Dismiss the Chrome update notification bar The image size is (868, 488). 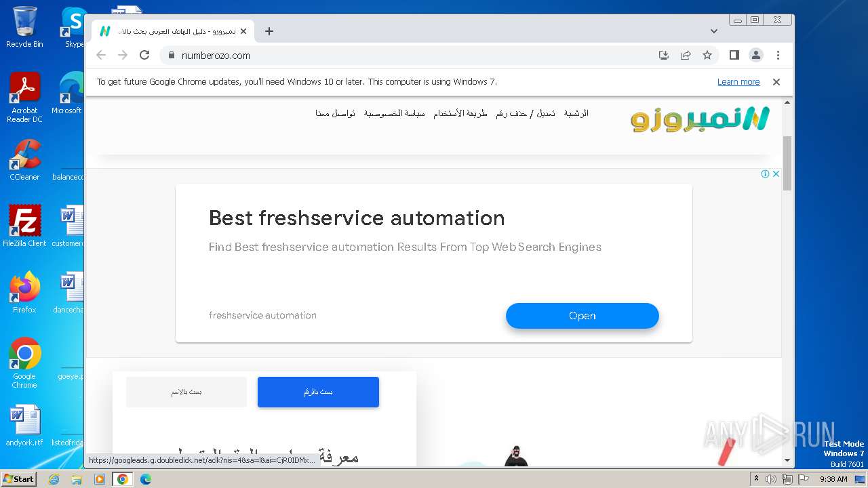[x=776, y=82]
